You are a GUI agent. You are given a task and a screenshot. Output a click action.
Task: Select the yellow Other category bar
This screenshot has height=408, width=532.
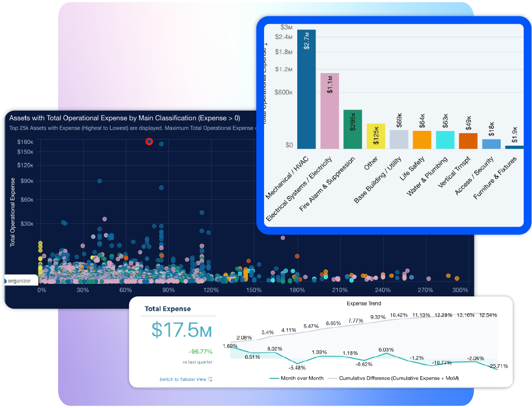375,137
